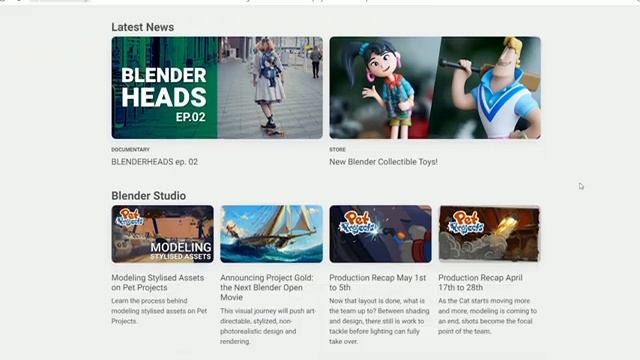The width and height of the screenshot is (640, 360).
Task: Click 'Production Recap April 17th to 28th' title
Action: click(480, 282)
